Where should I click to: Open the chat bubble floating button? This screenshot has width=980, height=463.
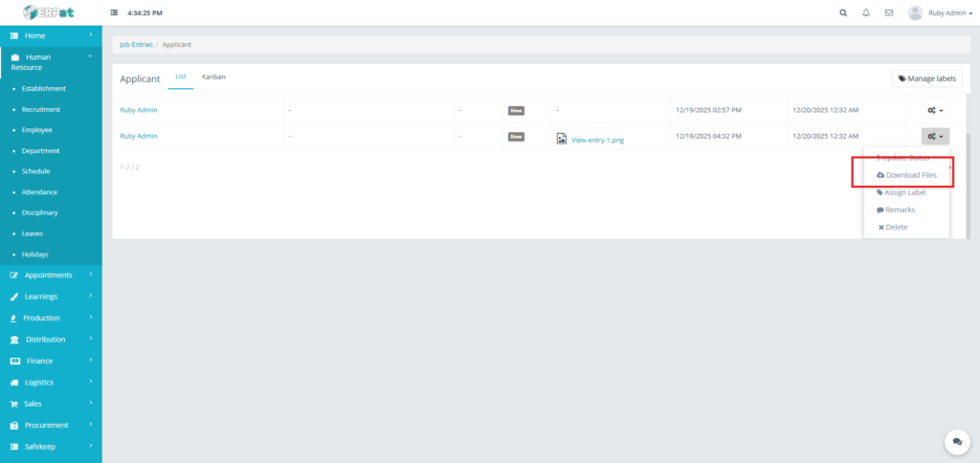click(957, 441)
